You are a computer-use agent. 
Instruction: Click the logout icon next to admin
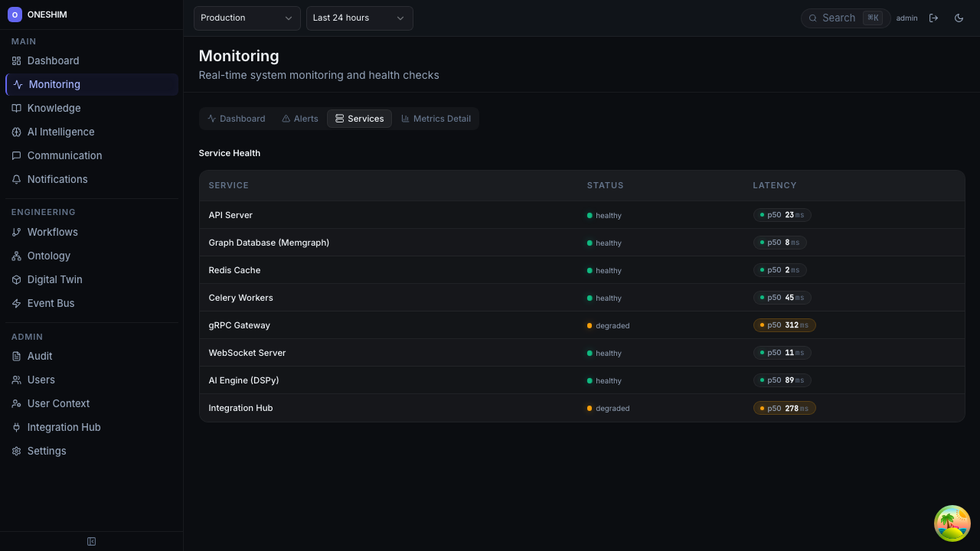click(x=933, y=18)
